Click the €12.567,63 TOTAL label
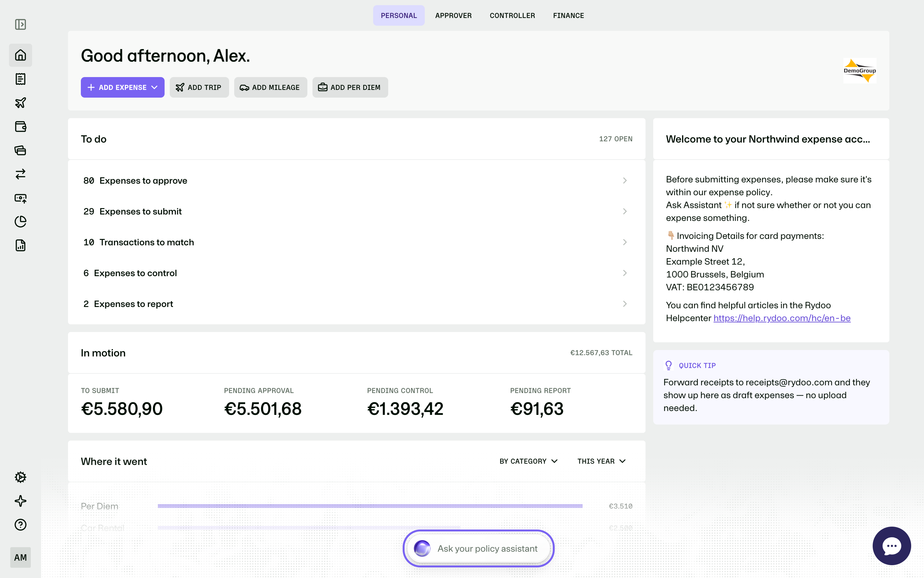 tap(601, 353)
